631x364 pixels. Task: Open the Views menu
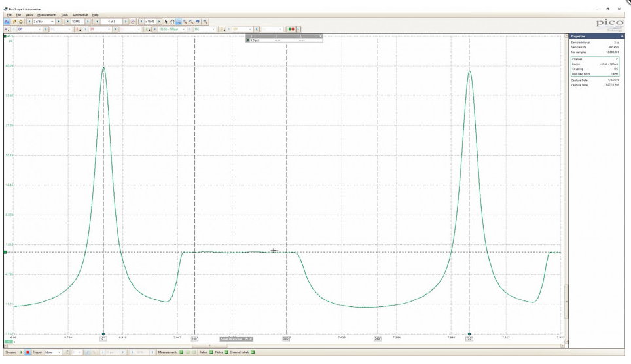(29, 15)
